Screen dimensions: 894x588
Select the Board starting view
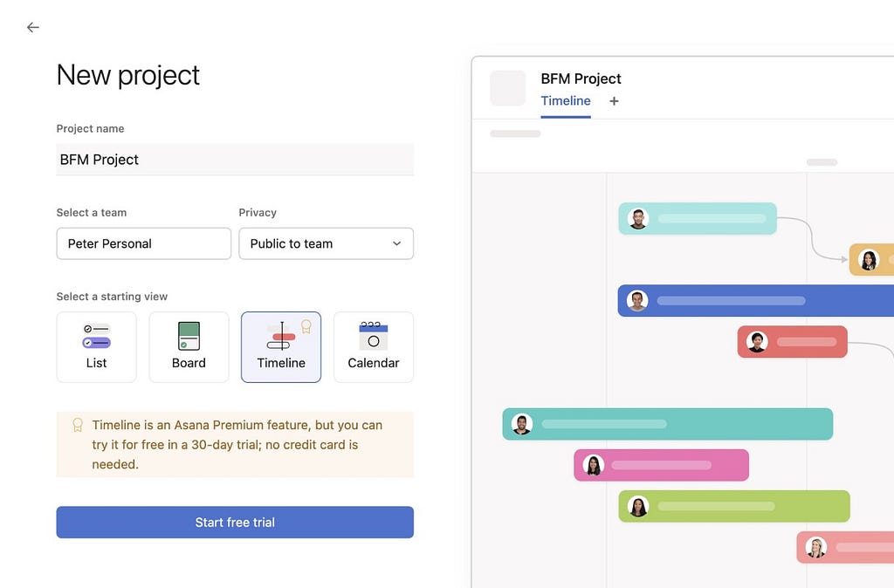point(189,347)
